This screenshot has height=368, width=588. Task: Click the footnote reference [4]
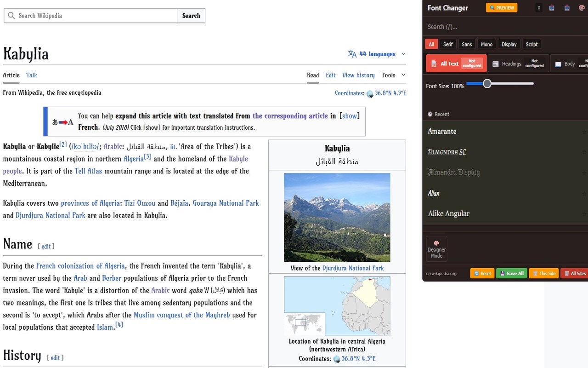[x=119, y=324]
